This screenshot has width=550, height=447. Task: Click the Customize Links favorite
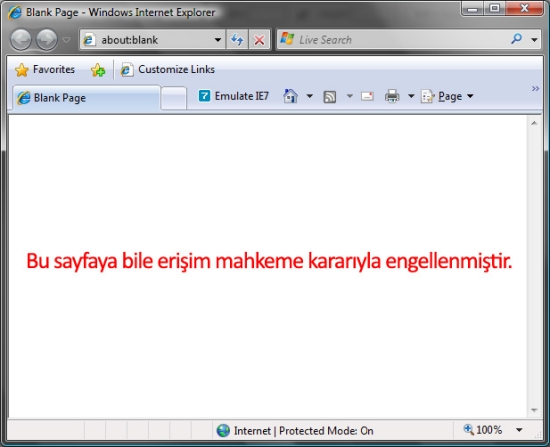(x=167, y=69)
